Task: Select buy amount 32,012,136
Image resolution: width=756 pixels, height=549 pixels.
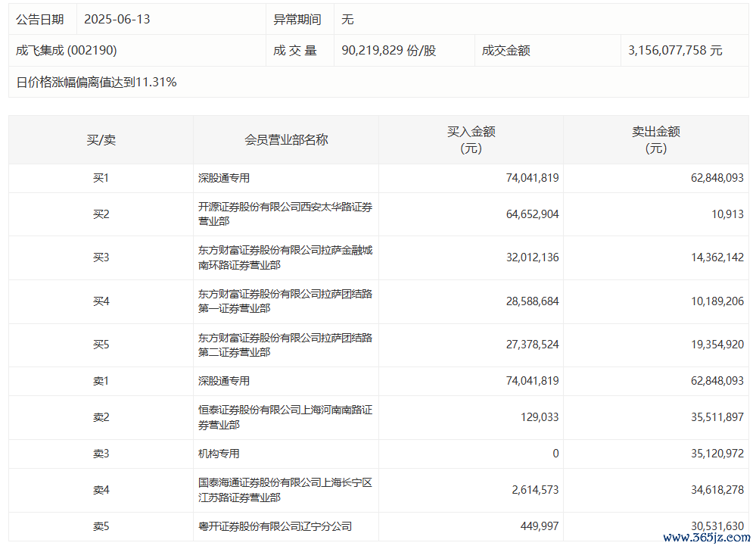Action: 532,257
